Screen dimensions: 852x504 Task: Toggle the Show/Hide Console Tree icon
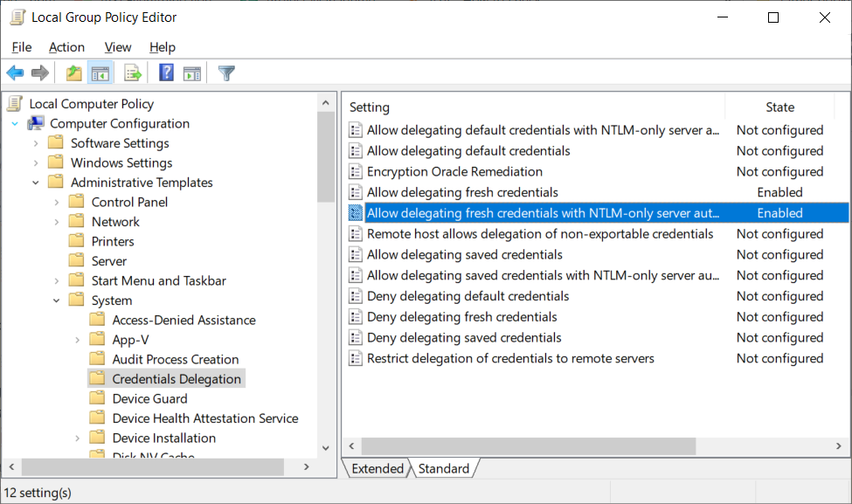tap(100, 72)
